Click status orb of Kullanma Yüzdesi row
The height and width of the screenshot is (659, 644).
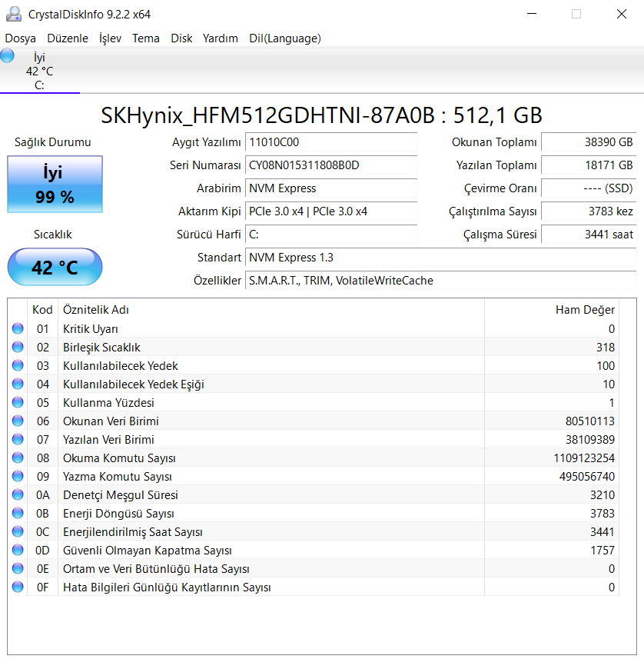[18, 403]
